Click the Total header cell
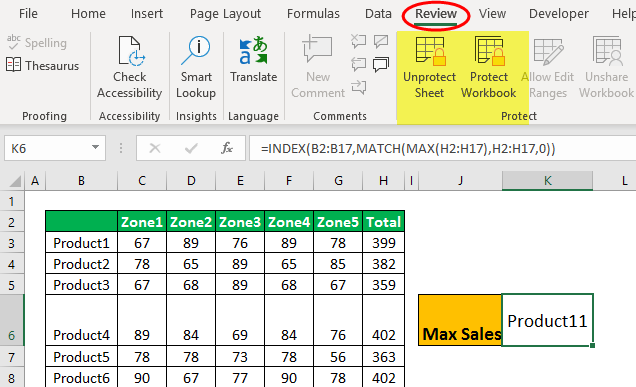This screenshot has width=636, height=387. [x=383, y=221]
